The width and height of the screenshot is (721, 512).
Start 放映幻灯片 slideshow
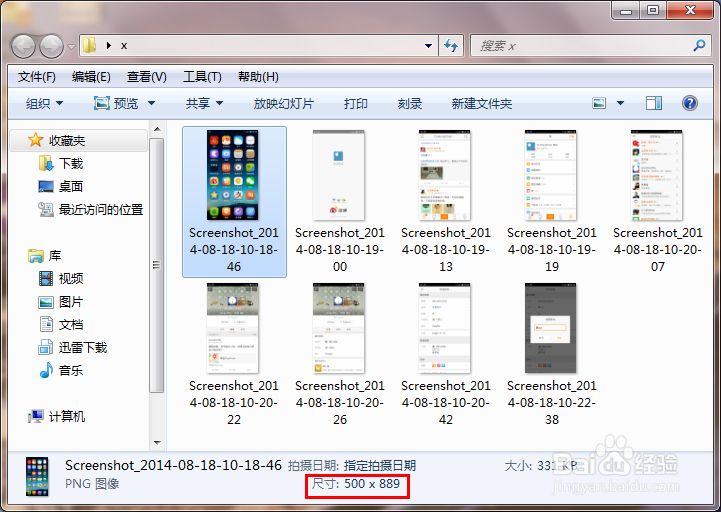283,104
